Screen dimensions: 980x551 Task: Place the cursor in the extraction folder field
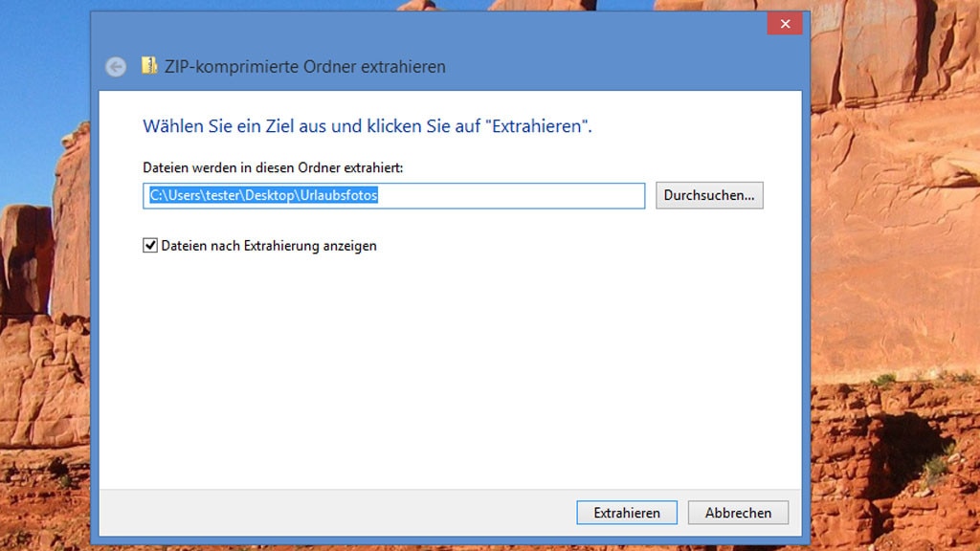392,195
